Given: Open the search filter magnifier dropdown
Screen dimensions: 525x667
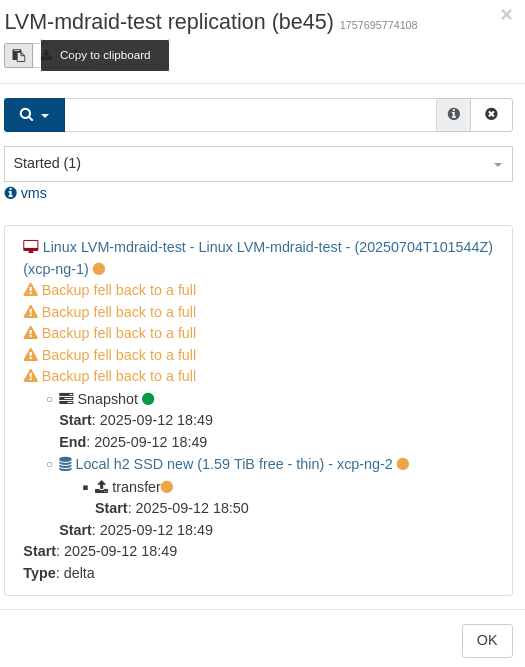Looking at the screenshot, I should point(34,115).
